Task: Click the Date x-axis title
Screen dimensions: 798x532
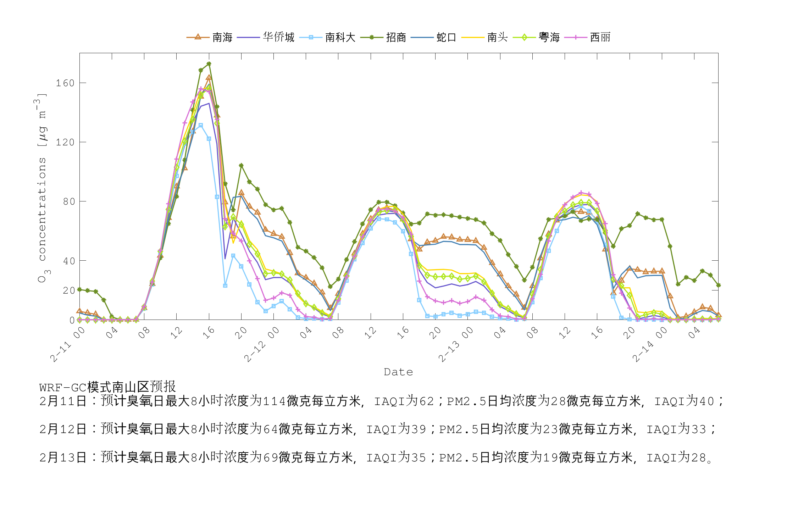Action: pos(398,372)
